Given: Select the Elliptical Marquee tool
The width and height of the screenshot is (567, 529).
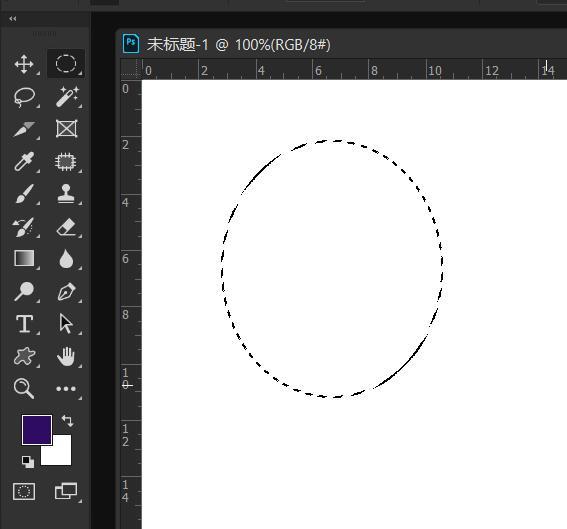Looking at the screenshot, I should point(66,64).
